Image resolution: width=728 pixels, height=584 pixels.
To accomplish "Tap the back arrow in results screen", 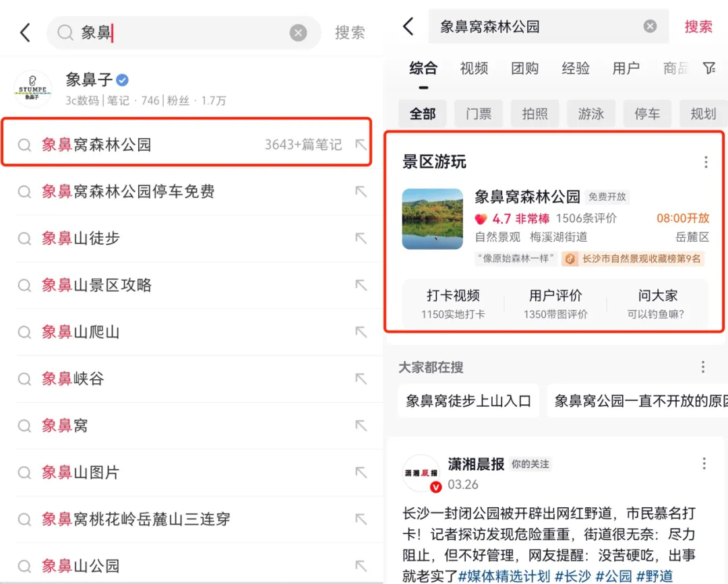I will [408, 26].
